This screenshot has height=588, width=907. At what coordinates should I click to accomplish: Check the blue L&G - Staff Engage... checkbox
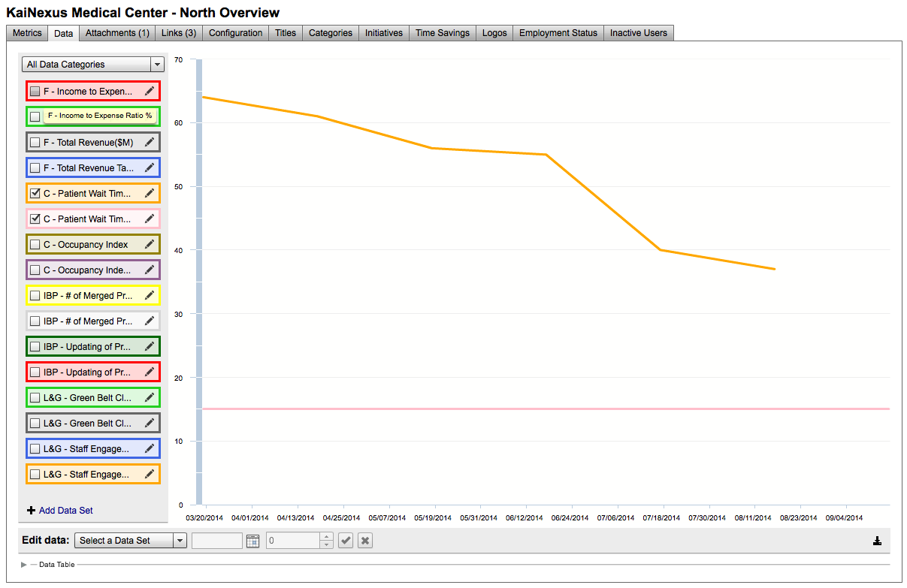coord(35,449)
